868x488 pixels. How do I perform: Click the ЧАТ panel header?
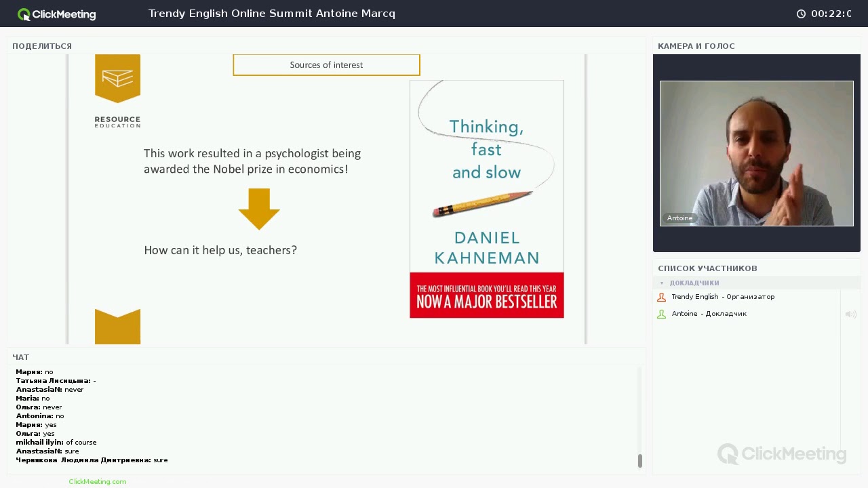click(21, 357)
